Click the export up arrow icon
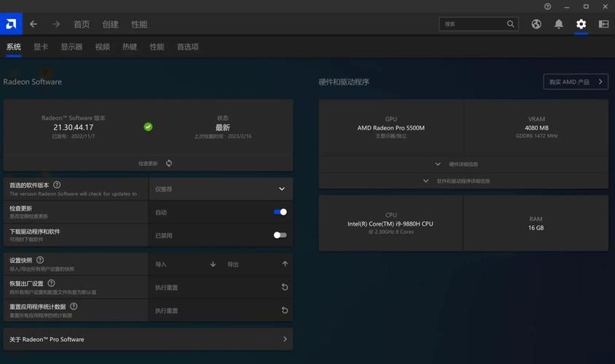 285,264
